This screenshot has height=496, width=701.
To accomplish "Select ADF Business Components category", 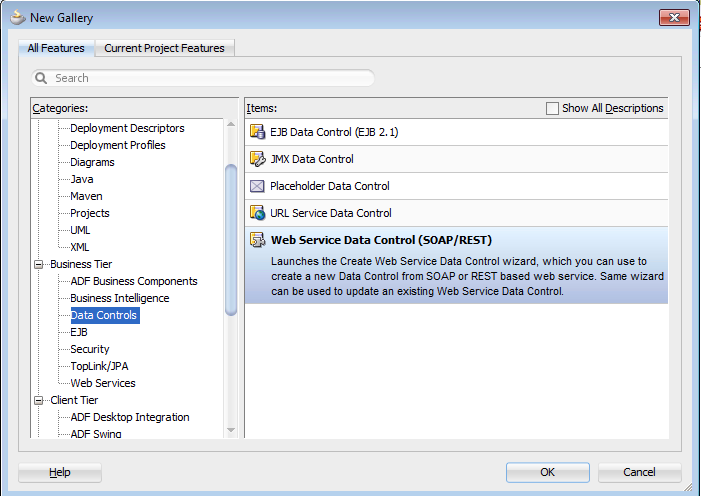I will [x=134, y=281].
